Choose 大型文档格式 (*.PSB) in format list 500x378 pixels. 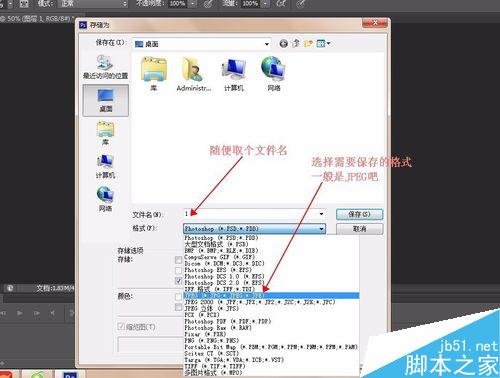pyautogui.click(x=271, y=244)
